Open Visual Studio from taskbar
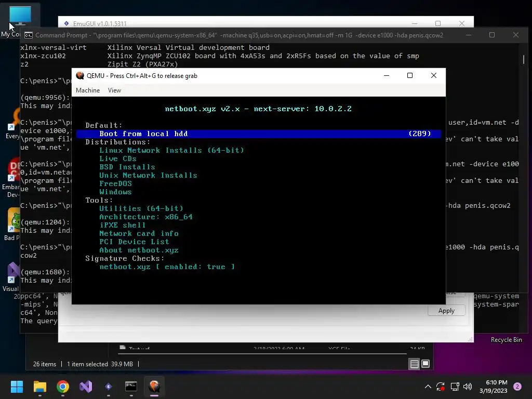 (x=86, y=387)
